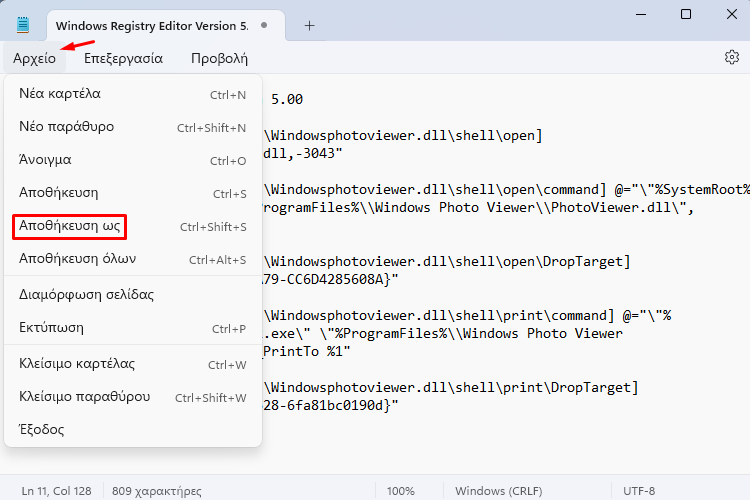This screenshot has height=500, width=750.
Task: Open Διαμόρφωση σελίδας page setup
Action: 132,295
